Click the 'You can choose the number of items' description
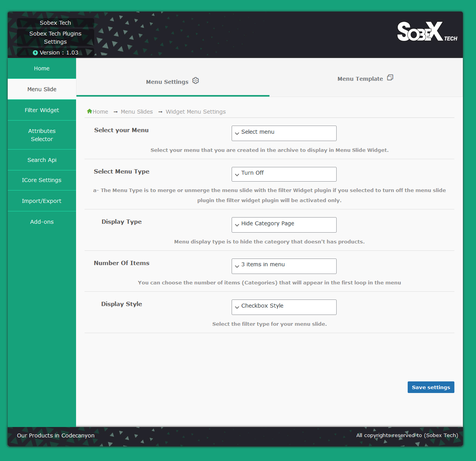This screenshot has width=476, height=461. pos(269,282)
